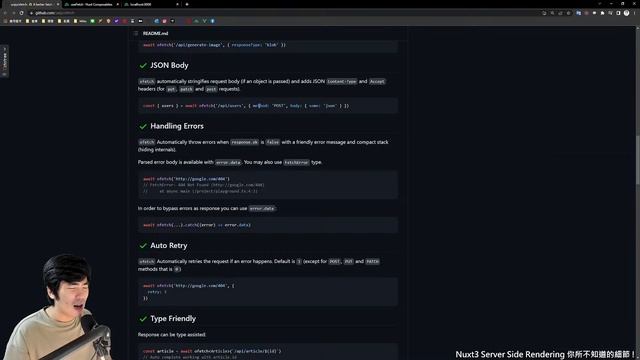Open the Vue bookmark icon
The height and width of the screenshot is (360, 640).
point(204,21)
